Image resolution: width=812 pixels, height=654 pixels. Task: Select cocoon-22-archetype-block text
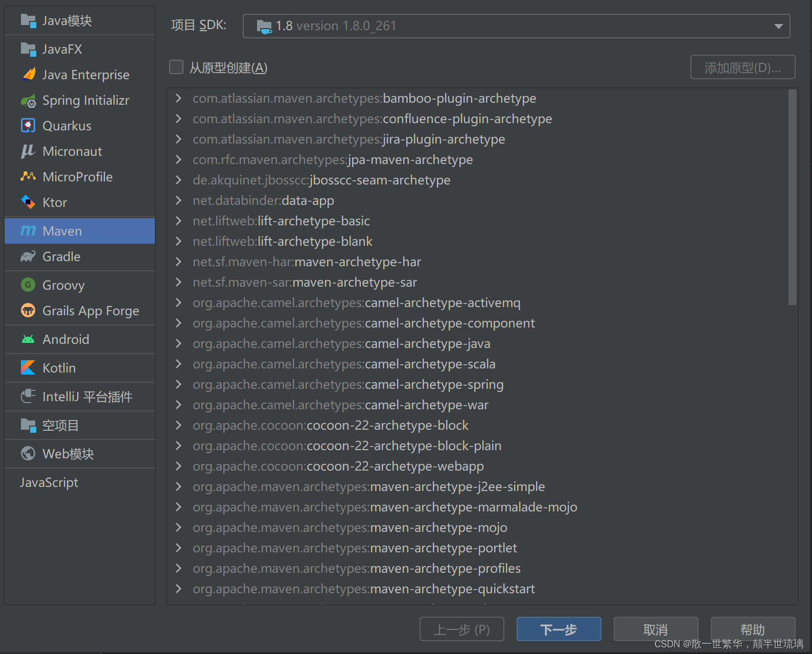387,425
